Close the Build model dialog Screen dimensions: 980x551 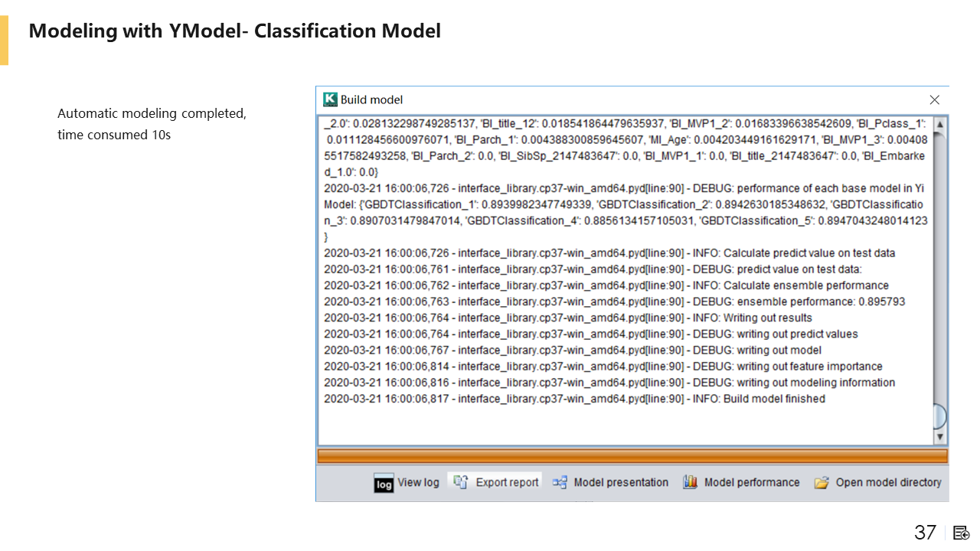click(934, 99)
